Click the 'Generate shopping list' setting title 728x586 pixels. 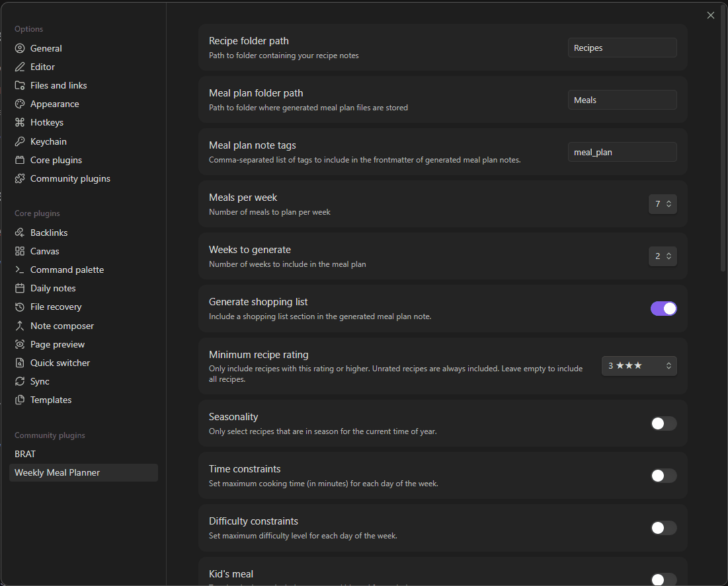pyautogui.click(x=258, y=301)
